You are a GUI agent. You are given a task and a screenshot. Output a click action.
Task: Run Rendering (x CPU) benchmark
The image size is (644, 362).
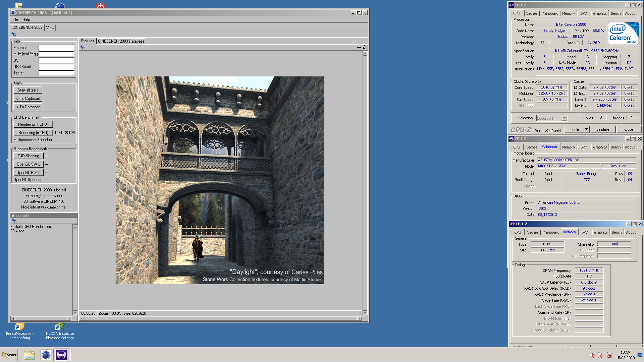pyautogui.click(x=33, y=133)
